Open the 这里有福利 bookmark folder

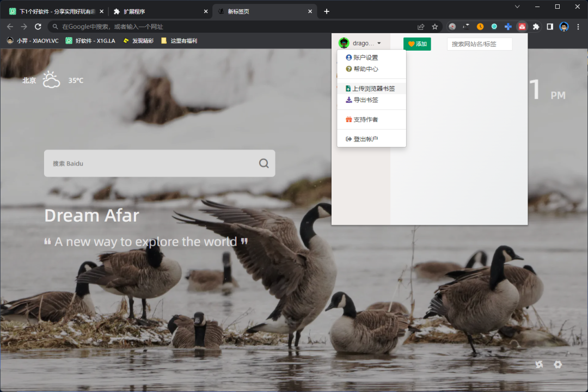click(x=179, y=40)
